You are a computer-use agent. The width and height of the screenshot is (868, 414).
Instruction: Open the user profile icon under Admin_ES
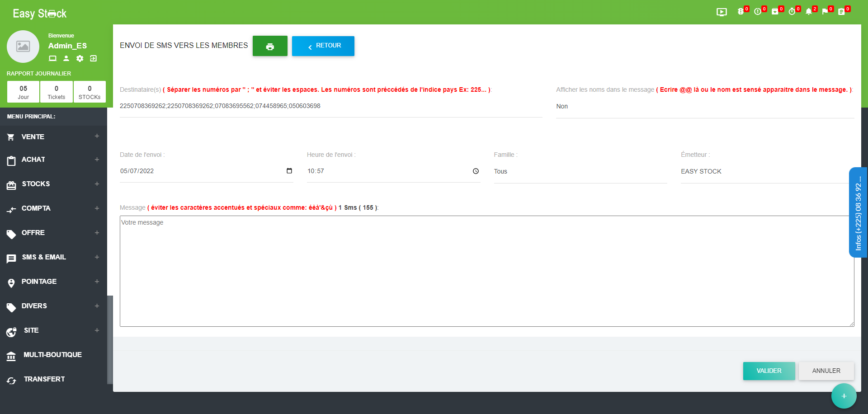click(x=66, y=58)
